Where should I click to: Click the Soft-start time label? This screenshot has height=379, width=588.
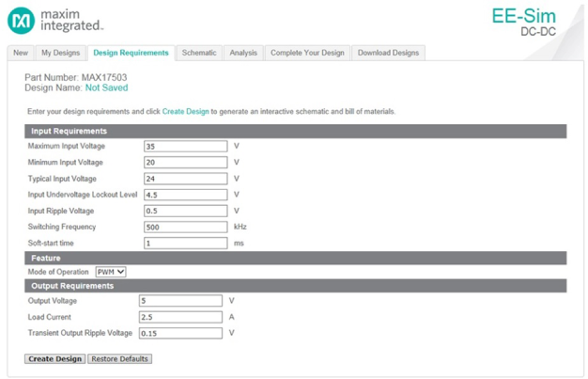51,243
